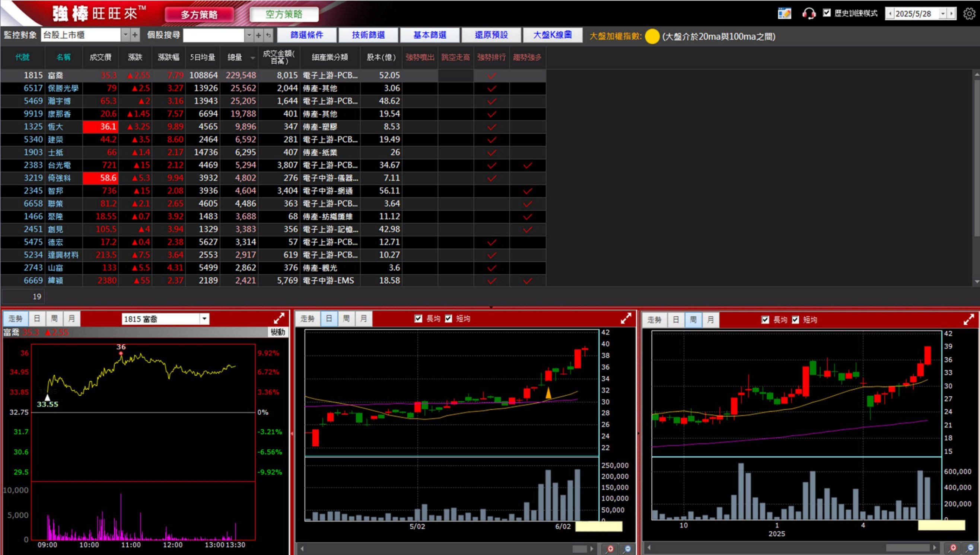This screenshot has height=555, width=980.
Task: Open the 個股搜尋 dropdown arrow
Action: [x=249, y=35]
